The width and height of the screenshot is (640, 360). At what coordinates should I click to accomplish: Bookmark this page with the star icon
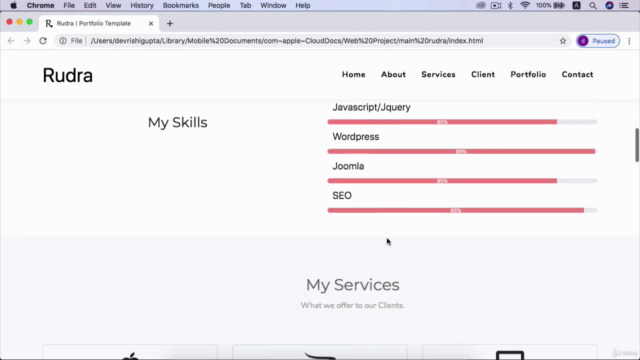(x=563, y=41)
